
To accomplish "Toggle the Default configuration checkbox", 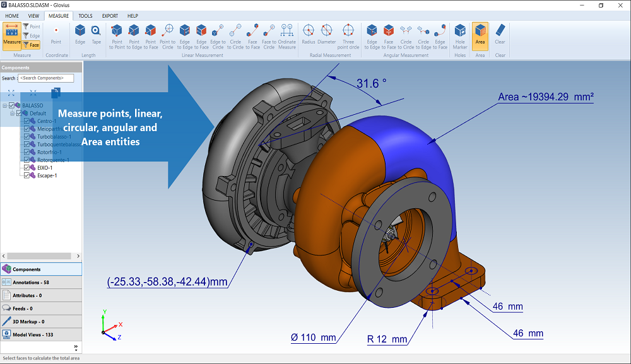I will pyautogui.click(x=19, y=114).
